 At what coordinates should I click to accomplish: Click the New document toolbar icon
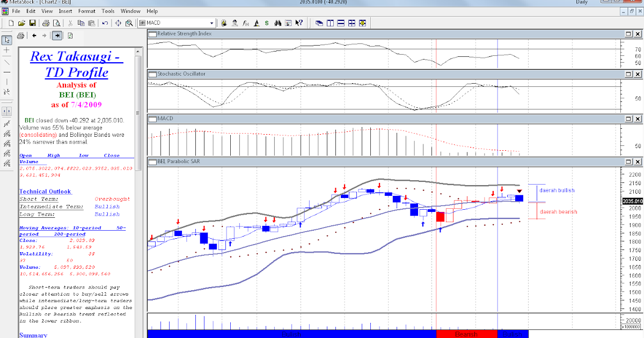11,23
